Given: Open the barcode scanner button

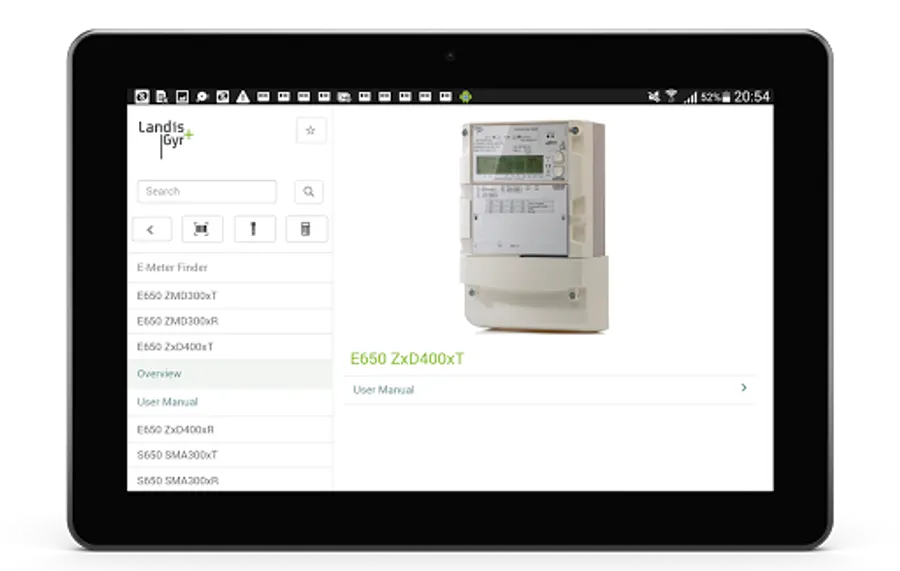Looking at the screenshot, I should coord(202,230).
